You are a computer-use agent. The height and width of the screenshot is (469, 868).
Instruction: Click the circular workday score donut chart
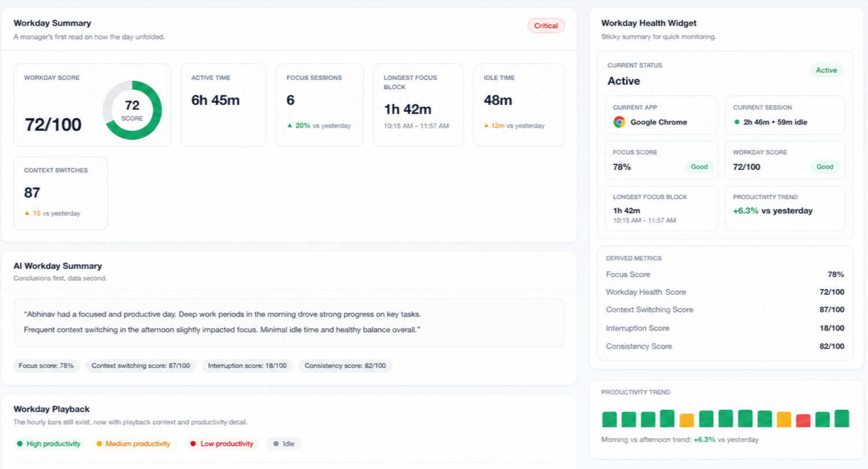click(132, 110)
